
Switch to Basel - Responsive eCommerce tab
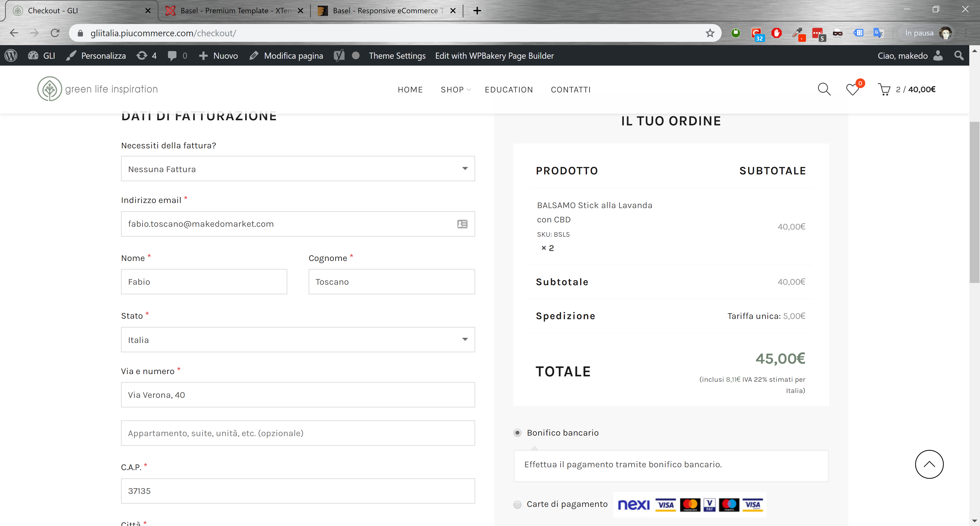[x=387, y=11]
